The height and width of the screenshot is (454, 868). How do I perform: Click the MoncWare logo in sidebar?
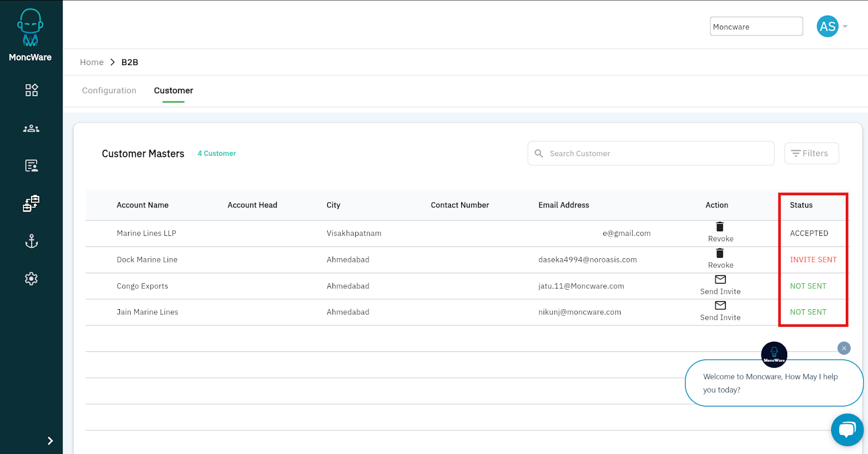pos(30,35)
